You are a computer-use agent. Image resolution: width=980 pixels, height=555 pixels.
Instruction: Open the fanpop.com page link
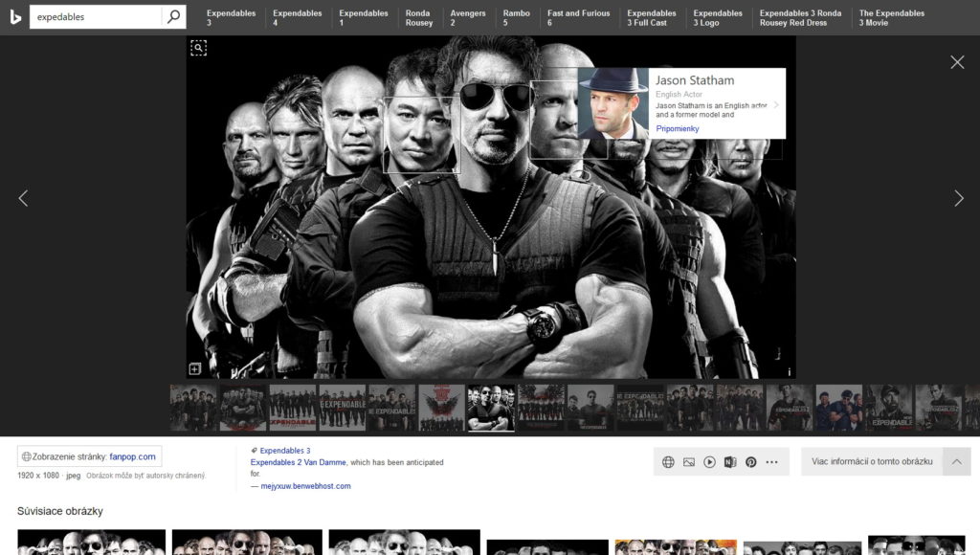pyautogui.click(x=132, y=456)
